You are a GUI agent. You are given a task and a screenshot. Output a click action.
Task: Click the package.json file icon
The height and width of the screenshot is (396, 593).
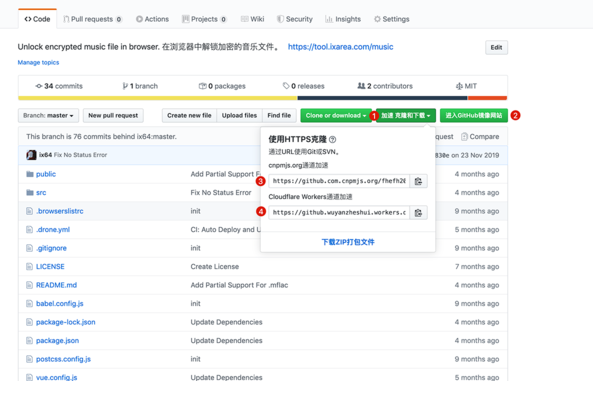[29, 341]
